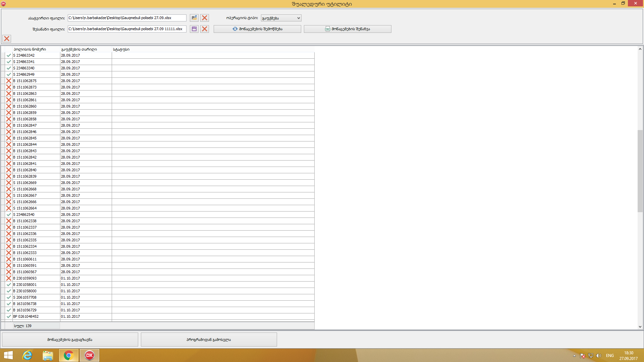Click the standalone red X below file labels
Image resolution: width=644 pixels, height=362 pixels.
pyautogui.click(x=7, y=39)
